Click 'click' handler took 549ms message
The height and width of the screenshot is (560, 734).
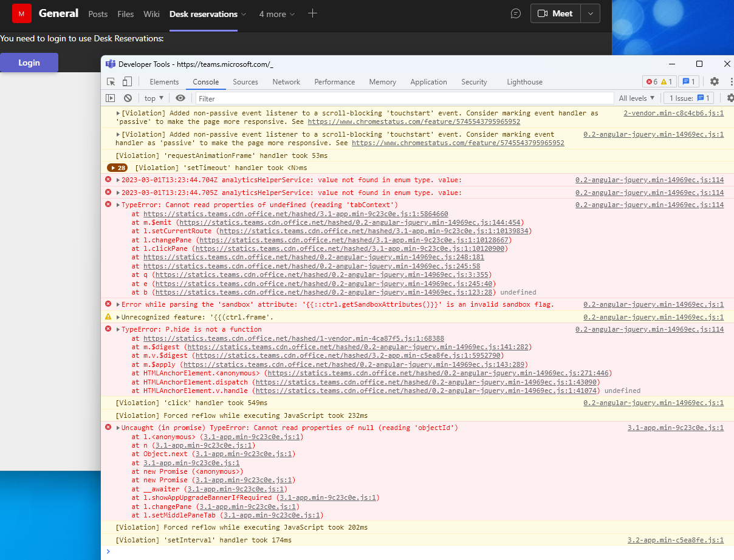pos(191,403)
